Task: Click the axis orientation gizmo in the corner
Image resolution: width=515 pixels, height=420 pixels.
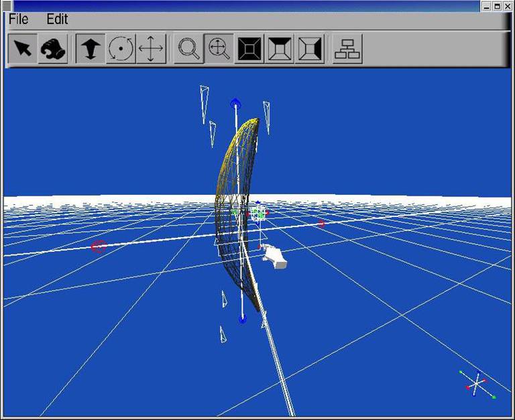Action: pyautogui.click(x=477, y=384)
